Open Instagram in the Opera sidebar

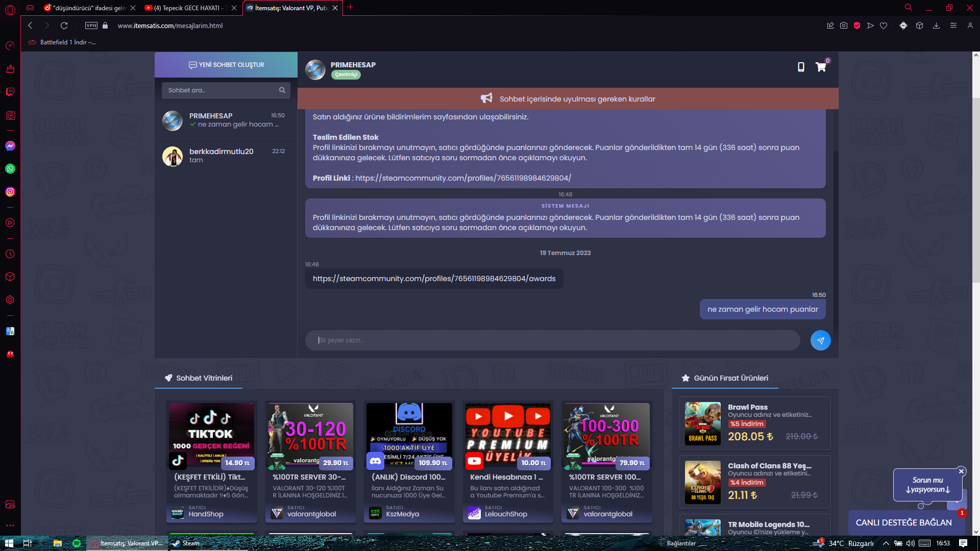[10, 192]
